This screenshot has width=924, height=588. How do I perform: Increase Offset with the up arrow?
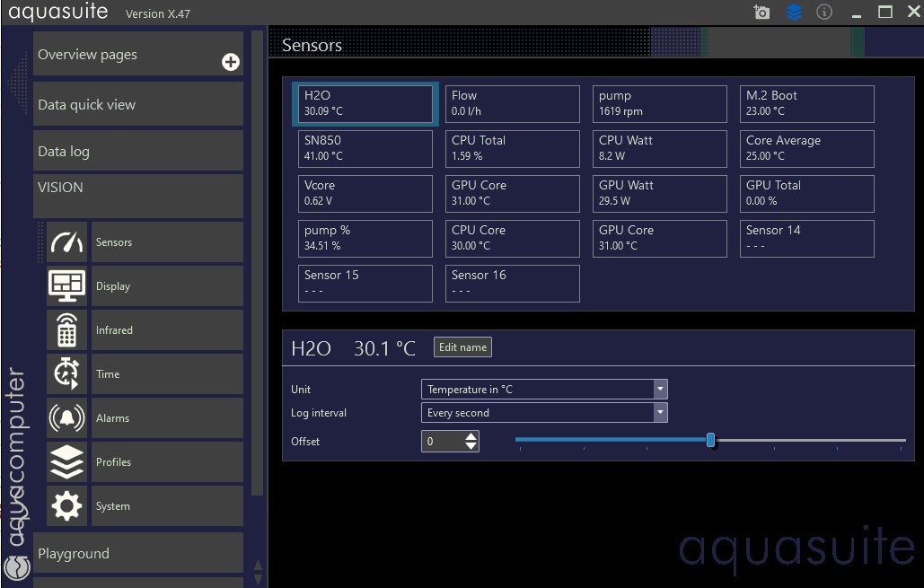pos(471,436)
